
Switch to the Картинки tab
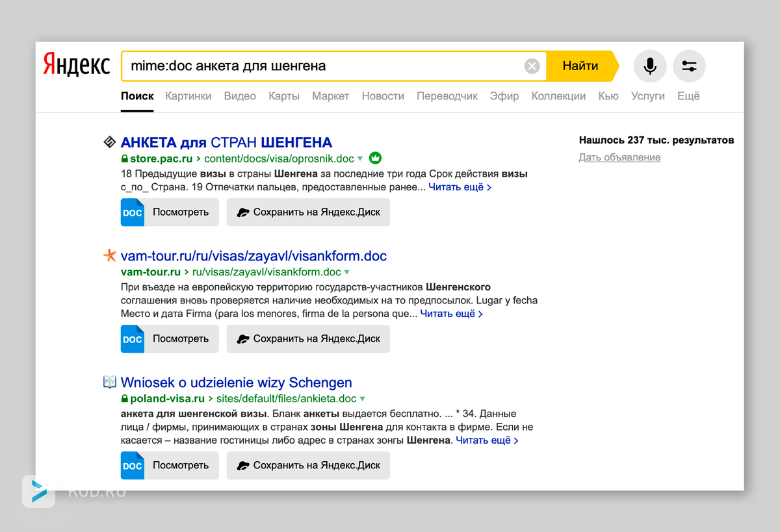point(188,96)
